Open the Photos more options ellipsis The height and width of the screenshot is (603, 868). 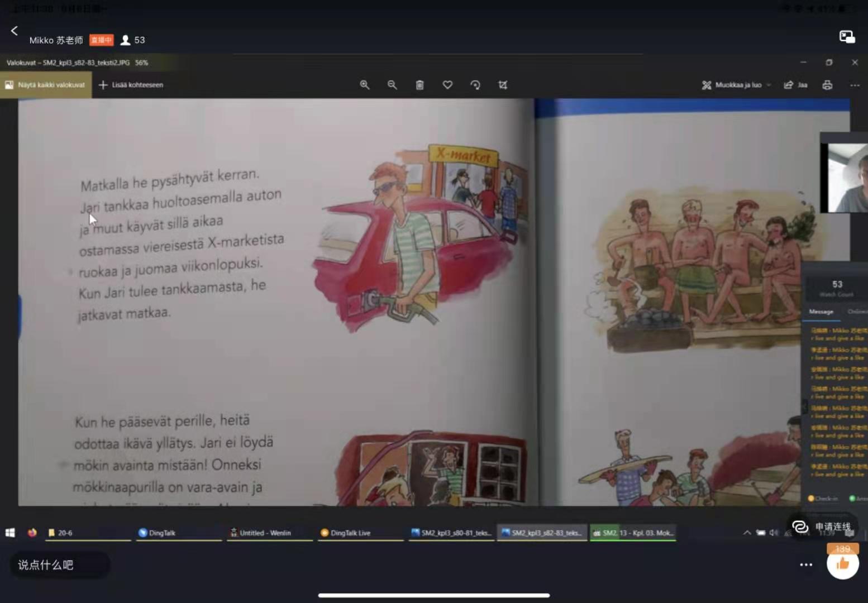[x=855, y=85]
